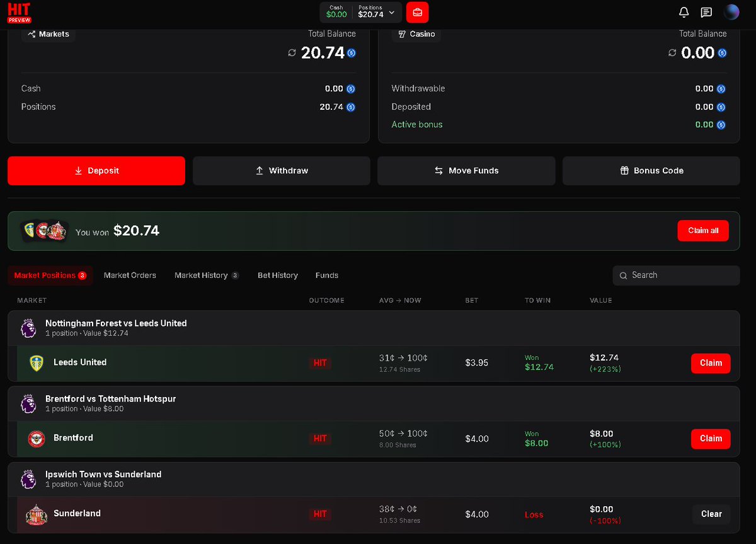Clear the Sunderland losing position
The height and width of the screenshot is (544, 756).
(x=711, y=514)
